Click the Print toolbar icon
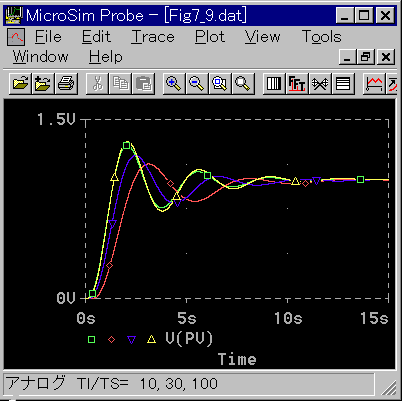 [x=66, y=83]
